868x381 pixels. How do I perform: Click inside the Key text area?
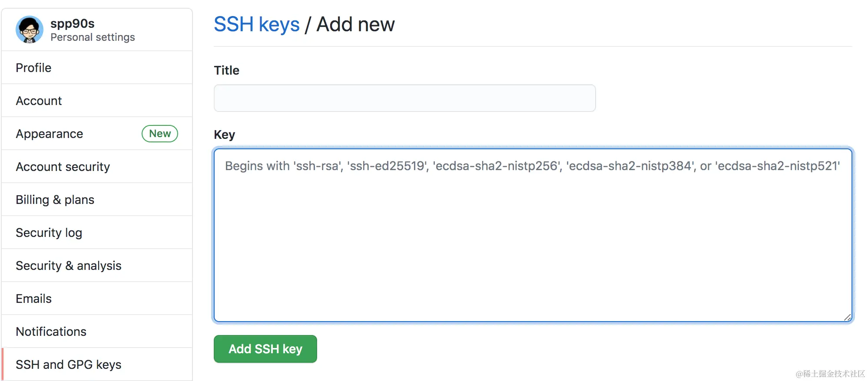[533, 235]
